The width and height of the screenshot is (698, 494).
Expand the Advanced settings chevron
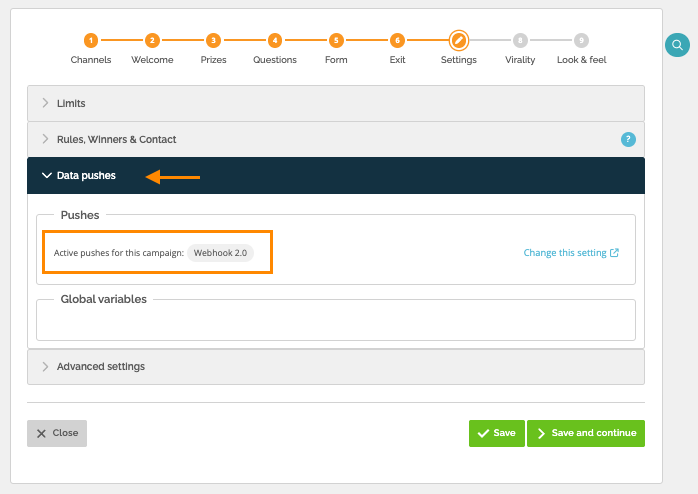click(45, 366)
